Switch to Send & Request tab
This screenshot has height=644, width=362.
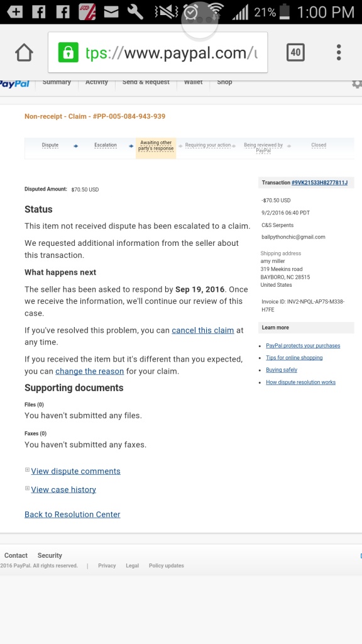(x=146, y=82)
